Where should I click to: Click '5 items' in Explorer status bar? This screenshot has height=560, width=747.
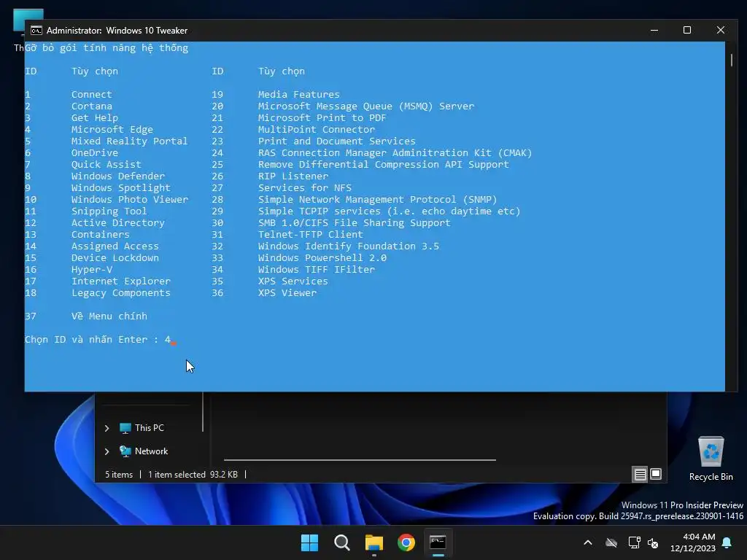pyautogui.click(x=119, y=475)
